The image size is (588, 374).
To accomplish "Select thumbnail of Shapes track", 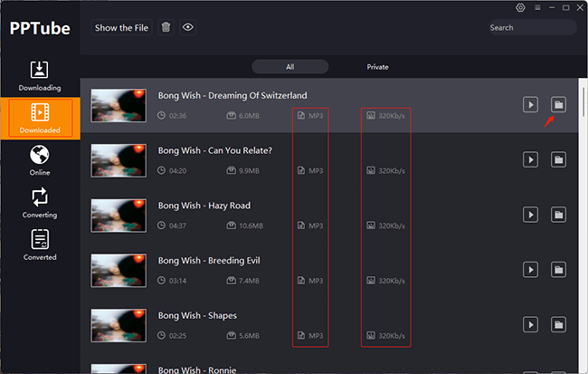I will point(119,325).
